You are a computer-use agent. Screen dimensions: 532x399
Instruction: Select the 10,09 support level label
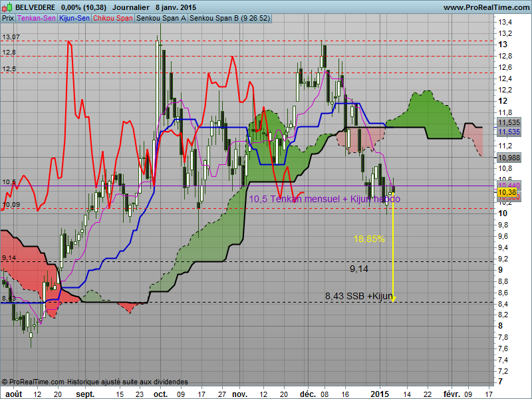[x=11, y=205]
